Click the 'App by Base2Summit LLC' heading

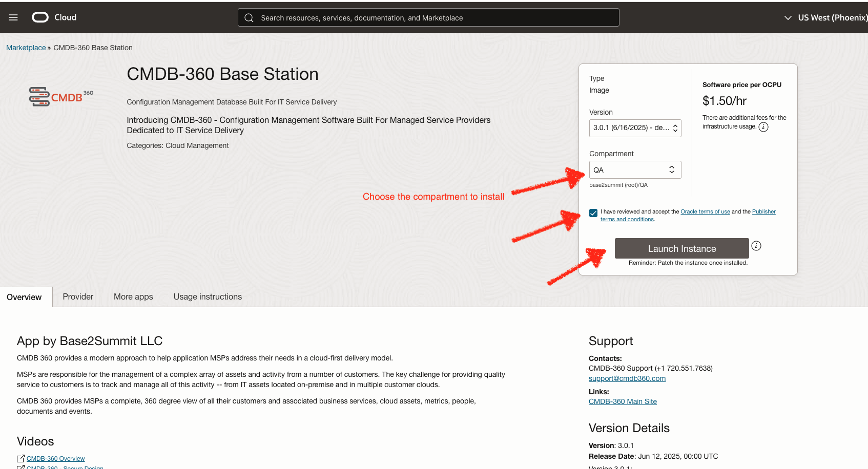[90, 341]
